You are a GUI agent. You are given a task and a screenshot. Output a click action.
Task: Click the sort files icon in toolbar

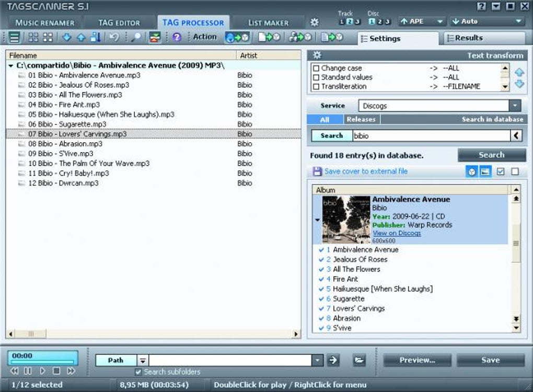(x=95, y=37)
